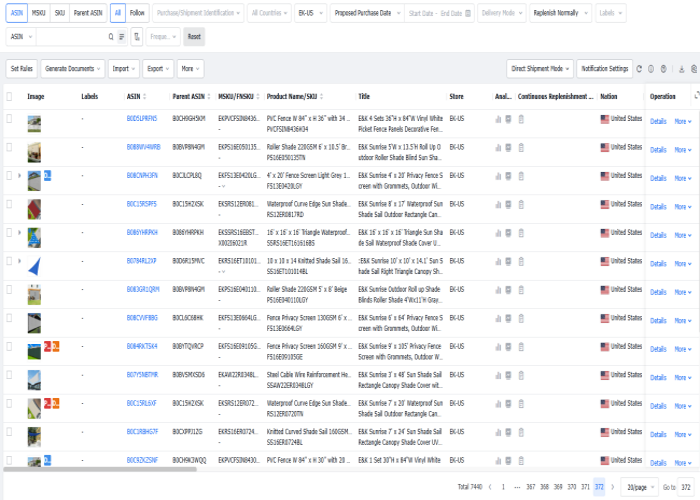700x500 pixels.
Task: Open Notification Settings
Action: pyautogui.click(x=604, y=69)
